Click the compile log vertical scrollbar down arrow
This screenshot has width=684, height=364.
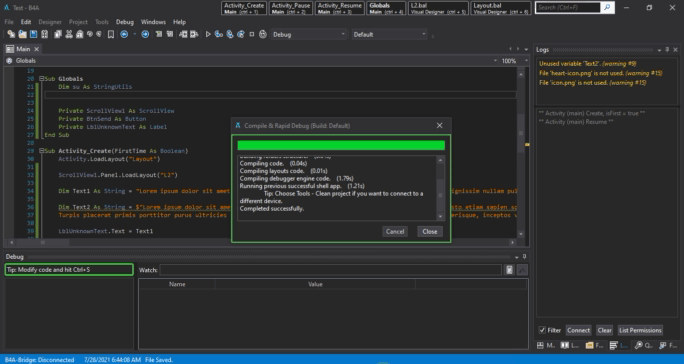[440, 216]
